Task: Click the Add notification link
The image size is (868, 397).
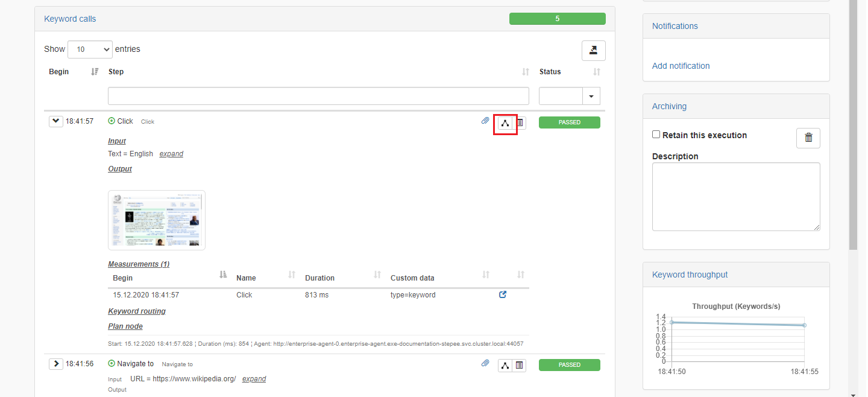Action: pos(681,66)
